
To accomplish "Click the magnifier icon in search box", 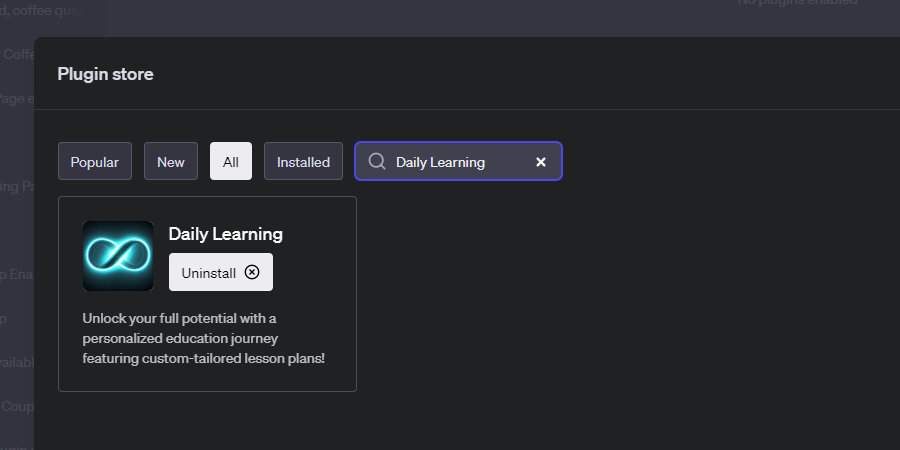I will pyautogui.click(x=377, y=162).
